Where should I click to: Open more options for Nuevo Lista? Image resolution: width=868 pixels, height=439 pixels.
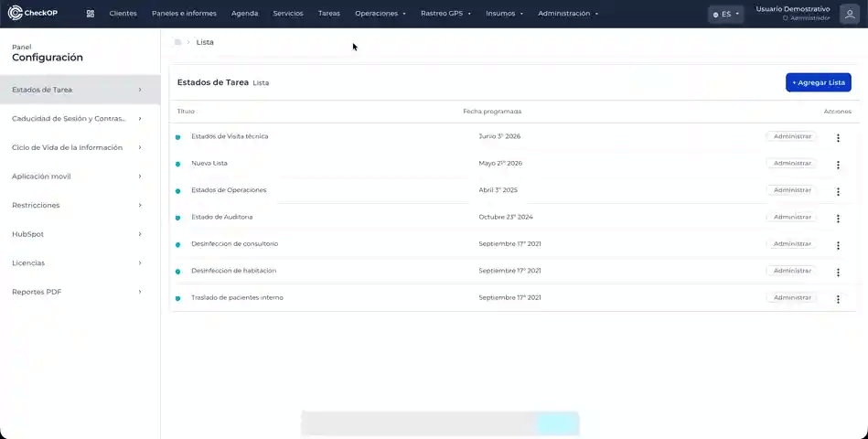click(x=838, y=165)
